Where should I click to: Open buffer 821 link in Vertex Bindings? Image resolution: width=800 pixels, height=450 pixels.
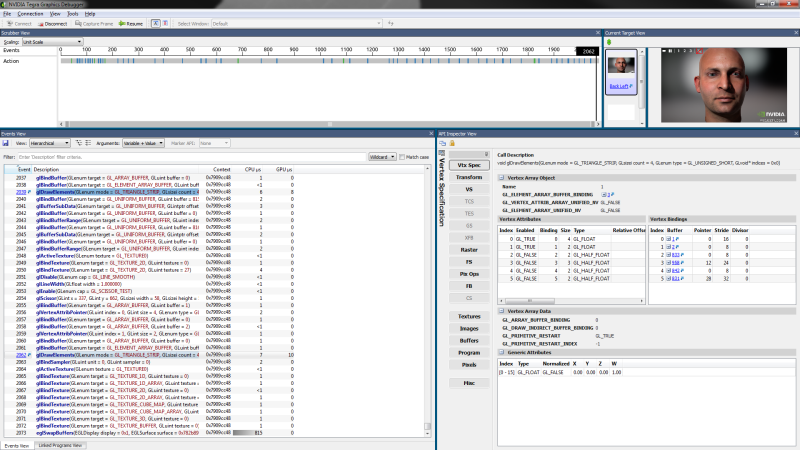point(675,279)
